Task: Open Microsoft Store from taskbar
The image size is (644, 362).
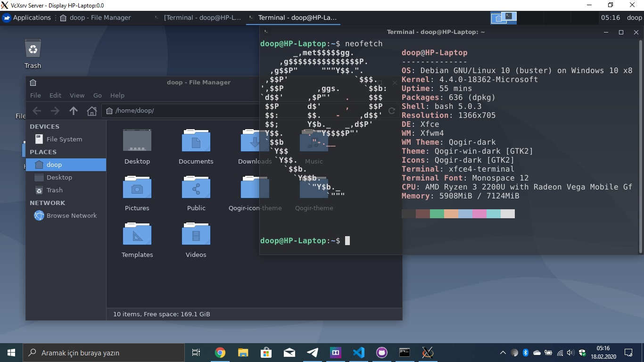Action: click(266, 353)
